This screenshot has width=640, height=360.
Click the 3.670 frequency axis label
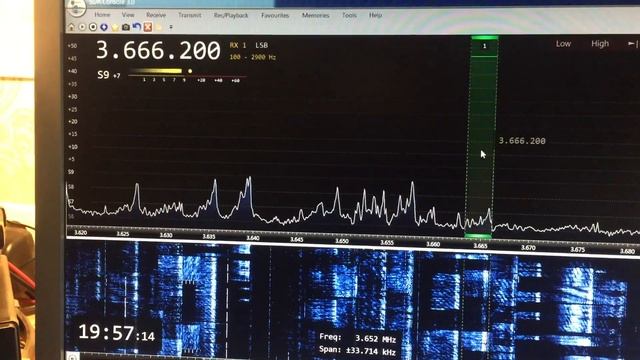click(x=528, y=247)
